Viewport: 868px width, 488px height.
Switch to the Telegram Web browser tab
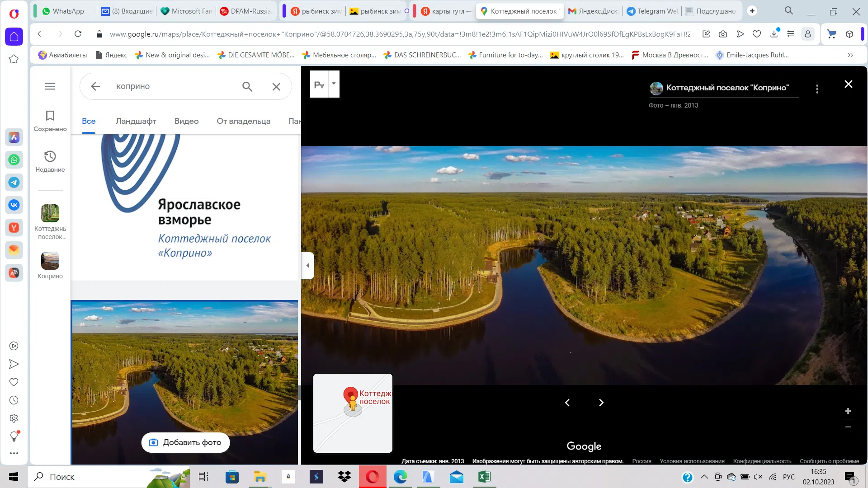click(x=652, y=11)
